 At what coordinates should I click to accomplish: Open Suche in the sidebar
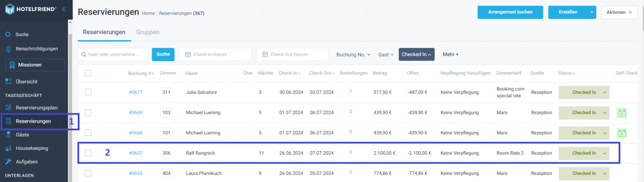coord(22,34)
